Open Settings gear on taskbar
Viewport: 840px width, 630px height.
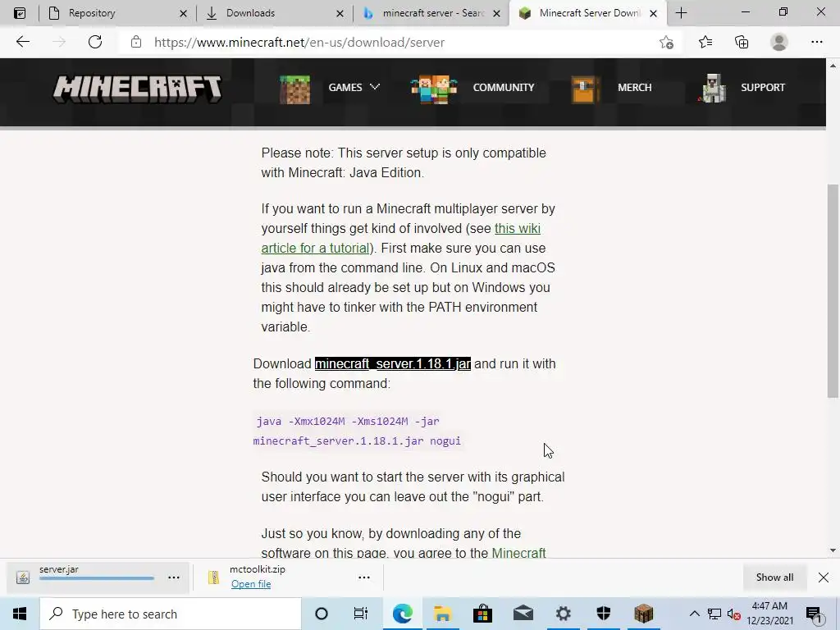click(x=563, y=614)
